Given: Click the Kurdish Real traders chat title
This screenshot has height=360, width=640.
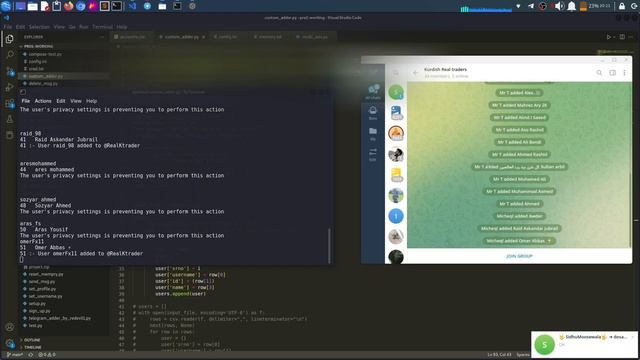Looking at the screenshot, I should click(445, 69).
